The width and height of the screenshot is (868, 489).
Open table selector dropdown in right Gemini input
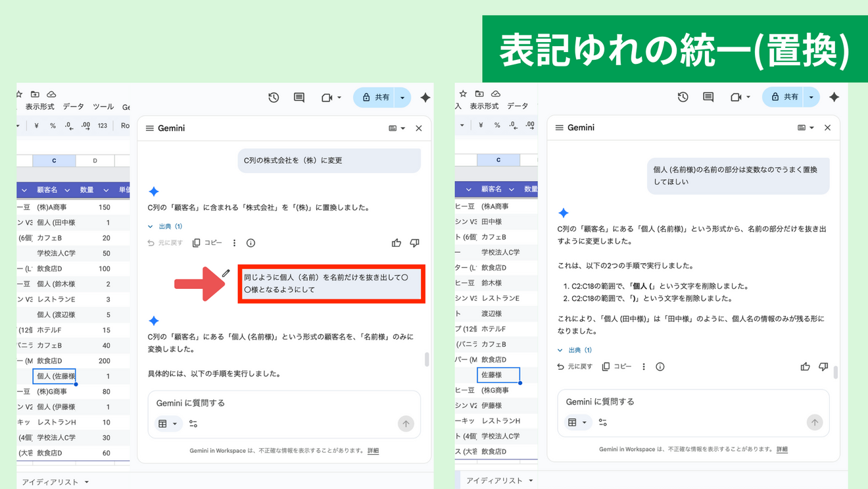click(577, 423)
